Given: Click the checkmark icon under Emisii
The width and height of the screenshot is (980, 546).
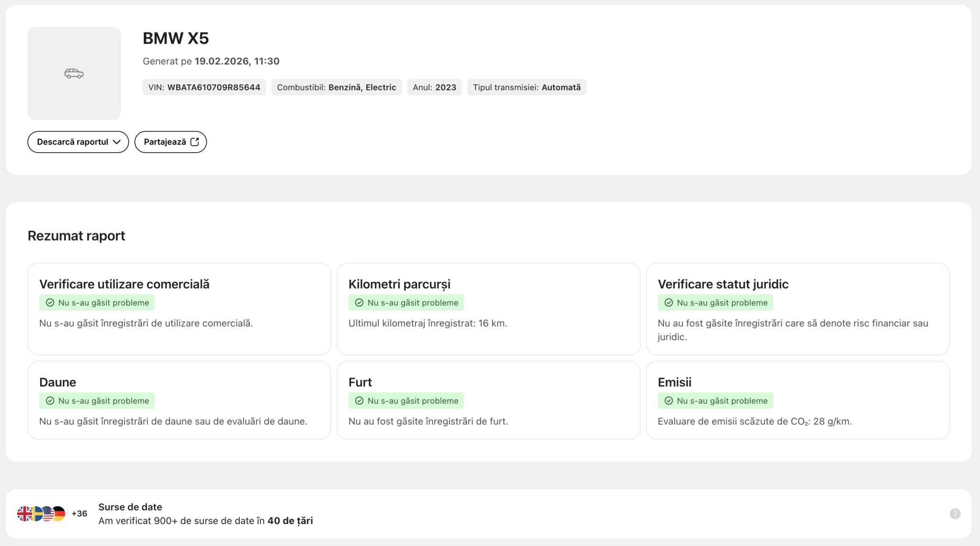Looking at the screenshot, I should click(668, 401).
